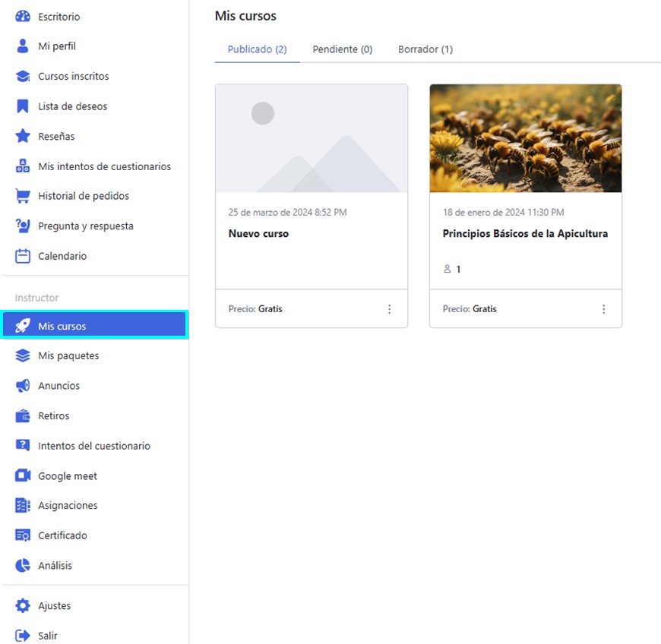Click the Reseñas star icon

tap(23, 136)
